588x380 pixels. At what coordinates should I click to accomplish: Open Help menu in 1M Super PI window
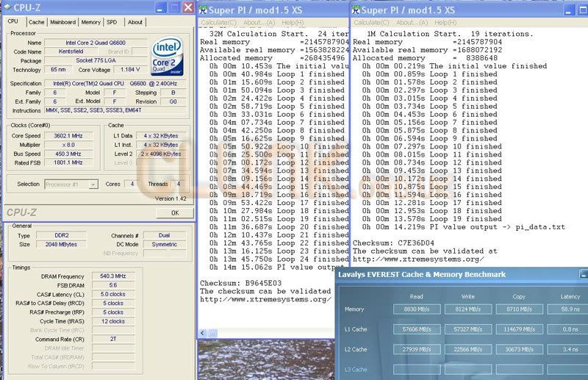click(x=445, y=23)
